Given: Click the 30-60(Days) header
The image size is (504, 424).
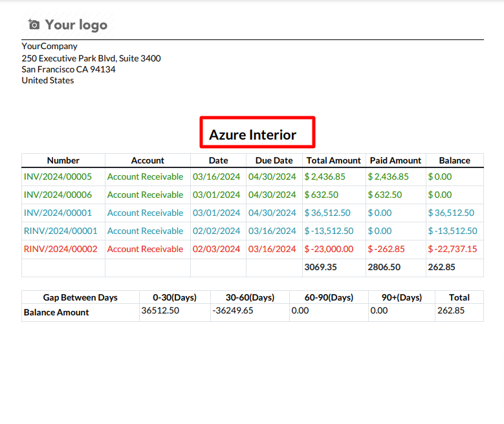Looking at the screenshot, I should [250, 297].
